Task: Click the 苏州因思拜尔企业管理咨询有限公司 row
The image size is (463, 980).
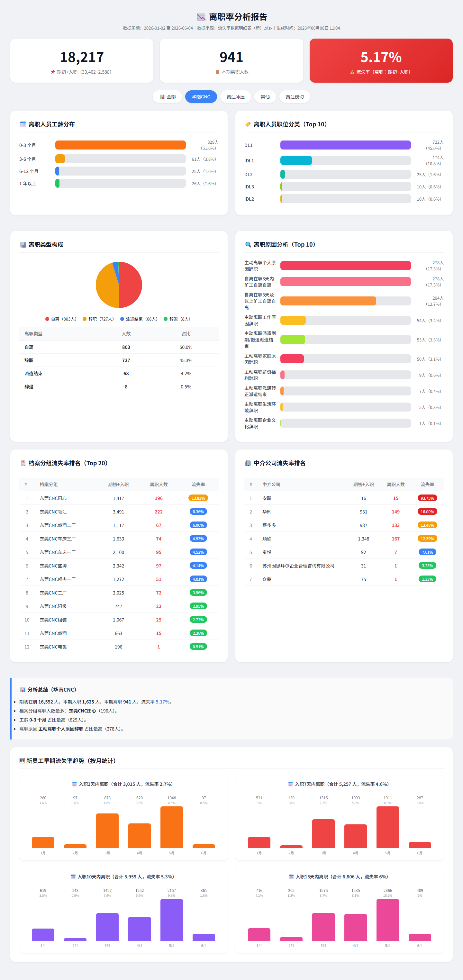Action: click(344, 566)
